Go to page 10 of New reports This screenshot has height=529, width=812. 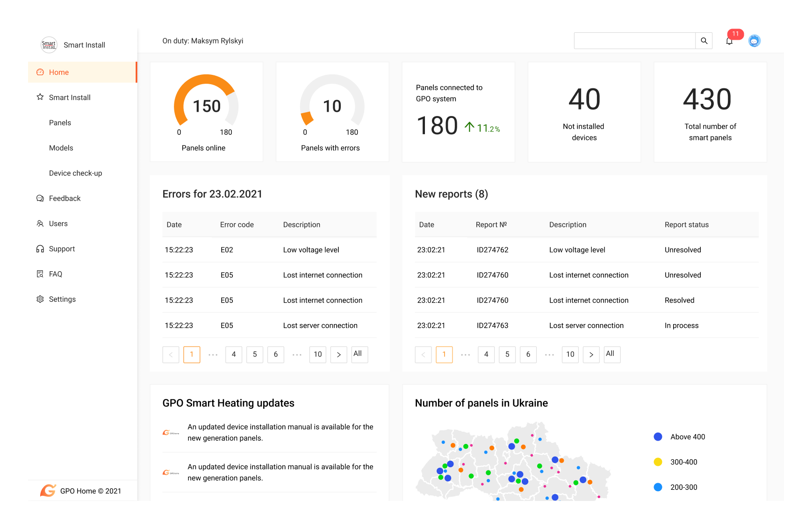570,355
